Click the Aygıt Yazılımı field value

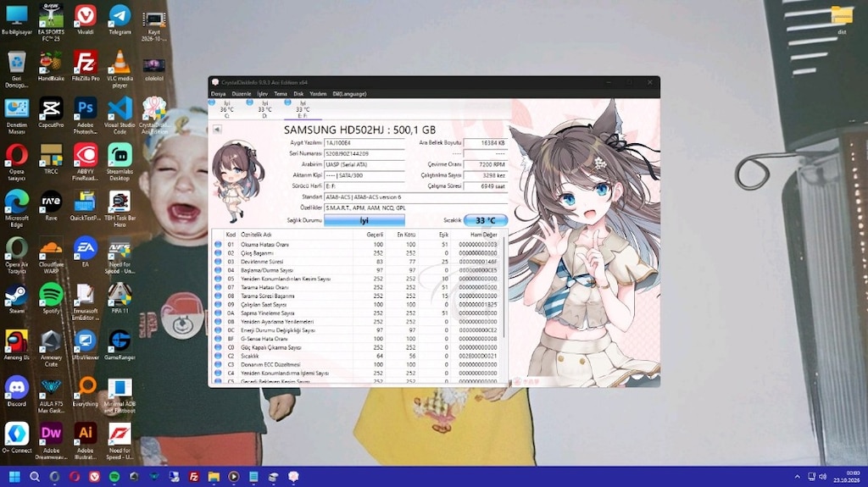tap(364, 143)
